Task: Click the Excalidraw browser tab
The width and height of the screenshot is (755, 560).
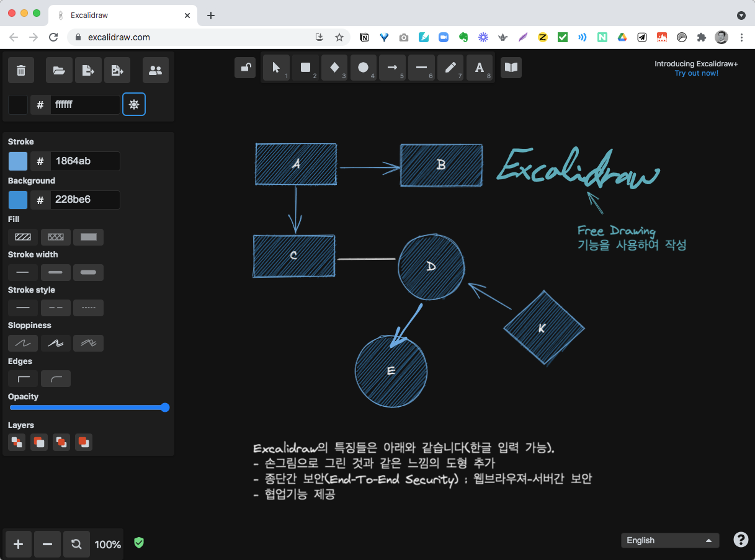Action: pyautogui.click(x=122, y=15)
